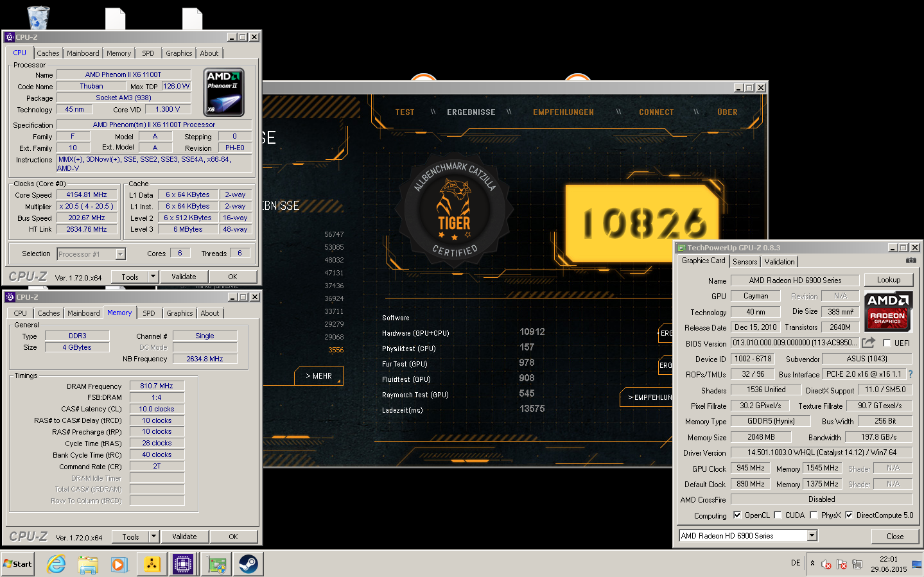Expand Tools dropdown arrow in CPU-Z processor window
This screenshot has height=577, width=924.
pos(153,277)
